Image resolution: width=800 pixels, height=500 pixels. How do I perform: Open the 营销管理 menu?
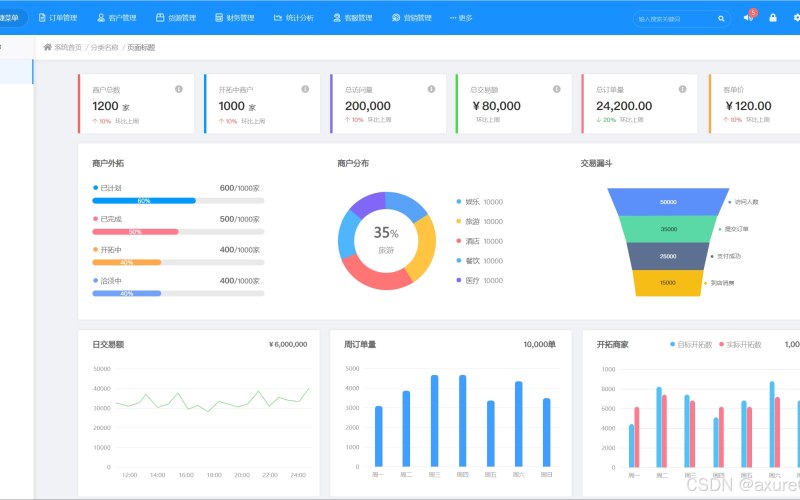411,17
